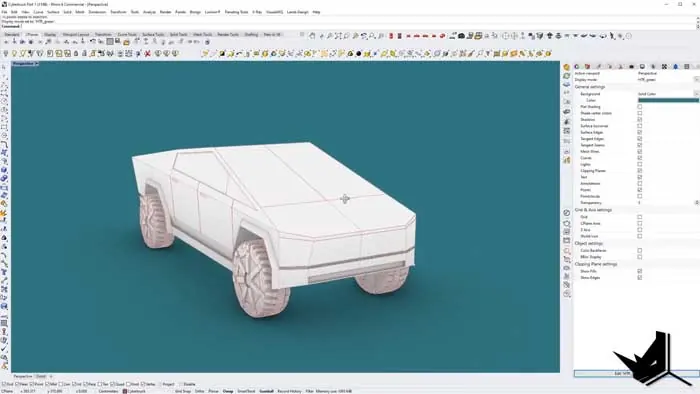Open the Transform menu
The height and width of the screenshot is (394, 700).
pyautogui.click(x=119, y=12)
